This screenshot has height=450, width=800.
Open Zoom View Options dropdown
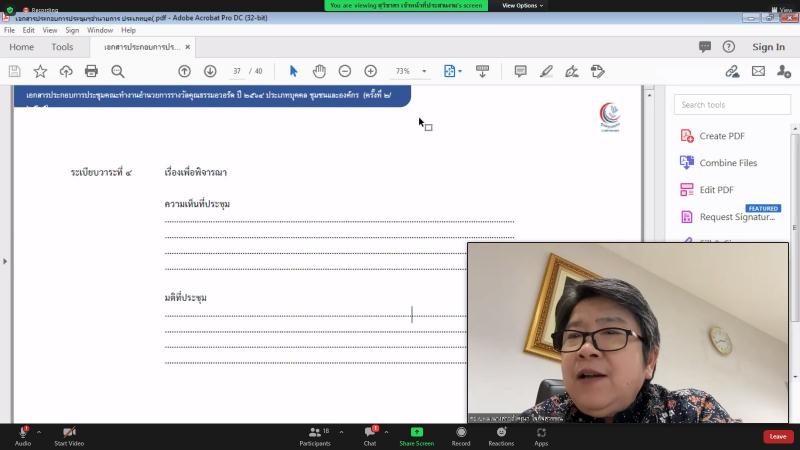(x=522, y=6)
